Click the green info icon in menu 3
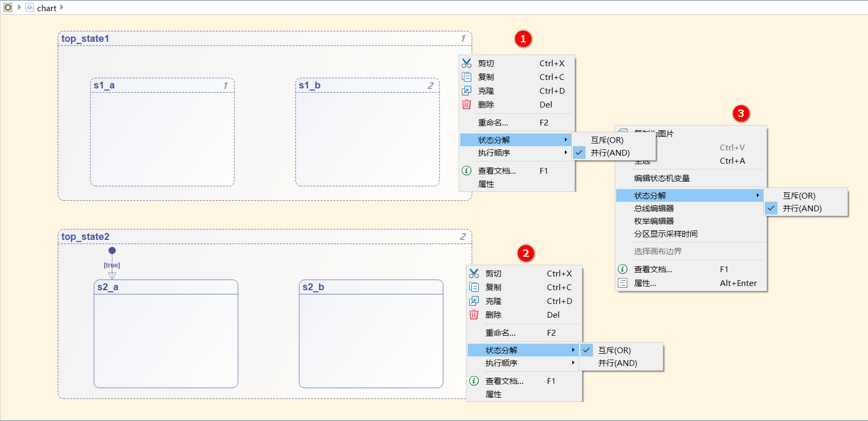This screenshot has height=421, width=868. [x=623, y=269]
